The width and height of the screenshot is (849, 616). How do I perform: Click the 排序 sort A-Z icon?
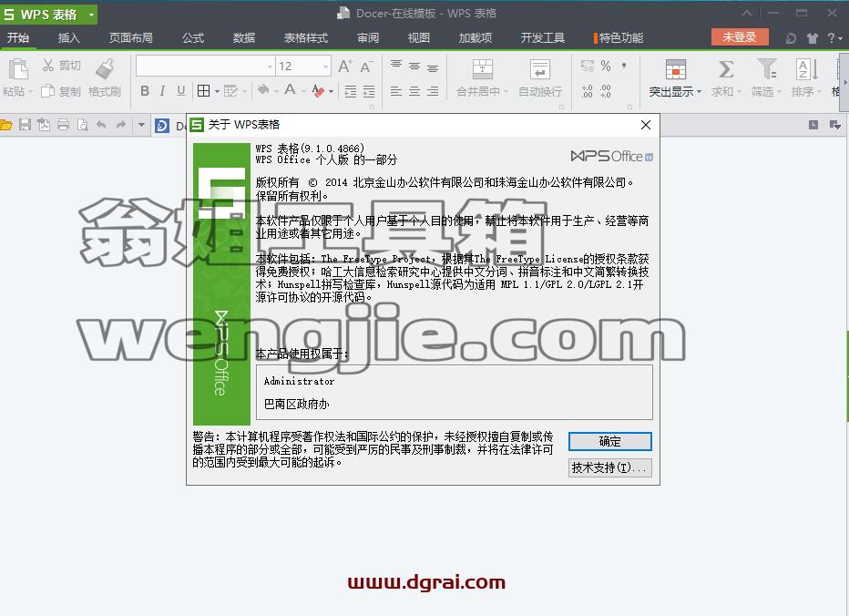(x=806, y=69)
